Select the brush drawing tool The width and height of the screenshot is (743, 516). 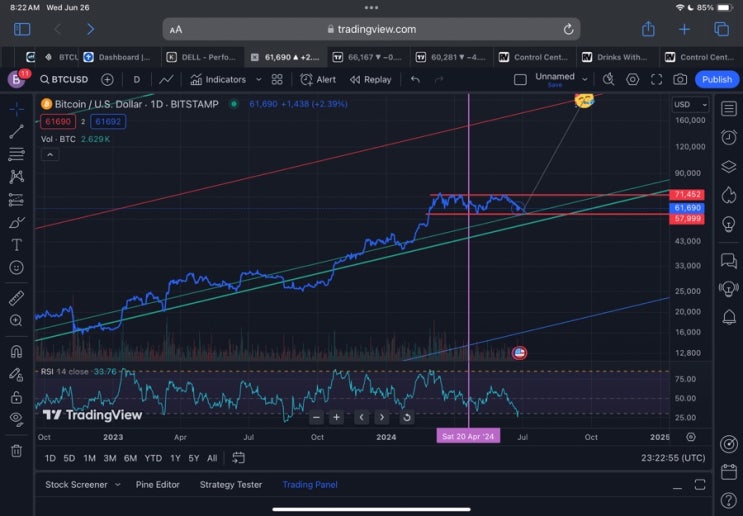point(17,222)
